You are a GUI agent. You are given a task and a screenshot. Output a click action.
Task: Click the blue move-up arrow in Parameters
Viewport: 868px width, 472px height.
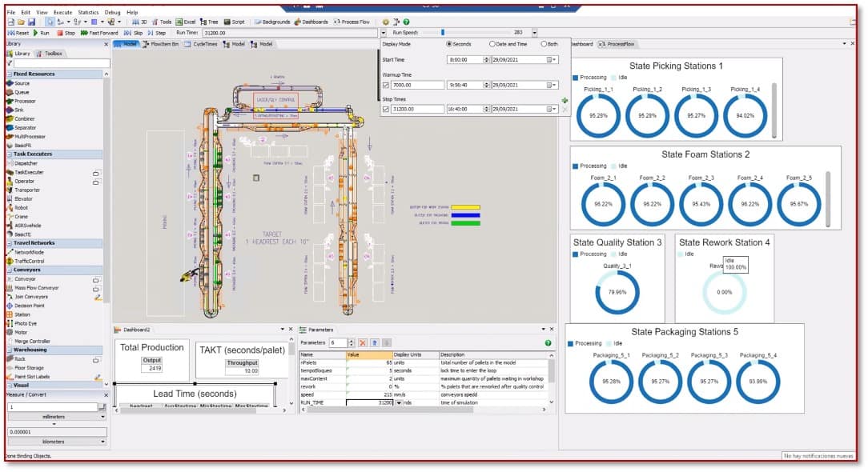point(375,343)
